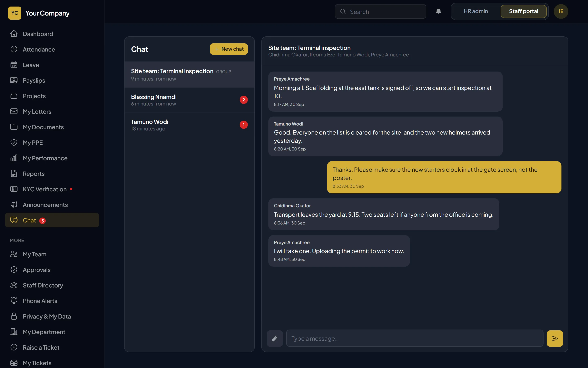Screen dimensions: 588x368
Task: Click the Attendance clock icon
Action: click(x=14, y=49)
